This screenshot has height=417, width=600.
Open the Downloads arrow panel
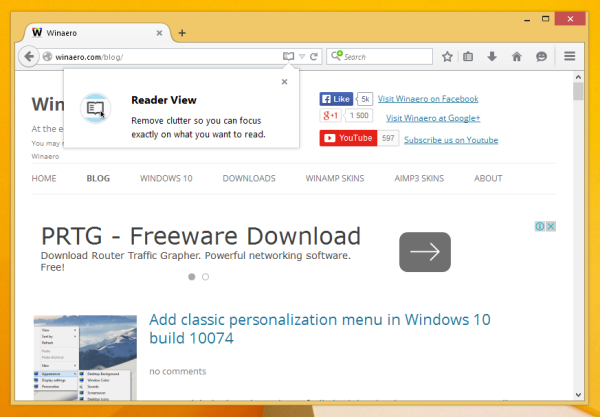tap(492, 57)
